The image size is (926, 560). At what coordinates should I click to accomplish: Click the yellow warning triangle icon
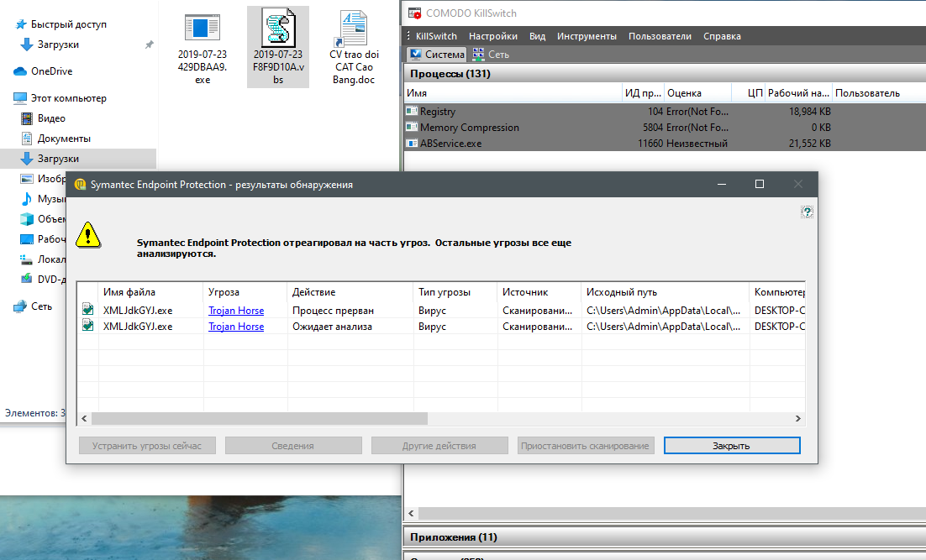point(88,235)
